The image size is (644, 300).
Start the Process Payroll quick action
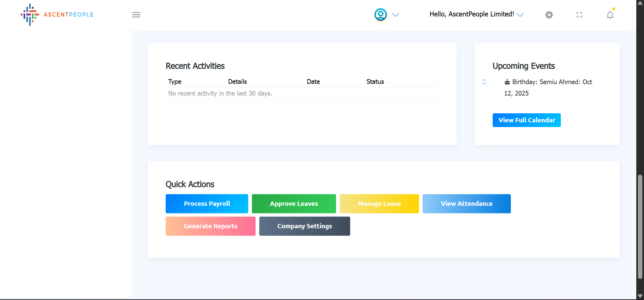click(207, 204)
